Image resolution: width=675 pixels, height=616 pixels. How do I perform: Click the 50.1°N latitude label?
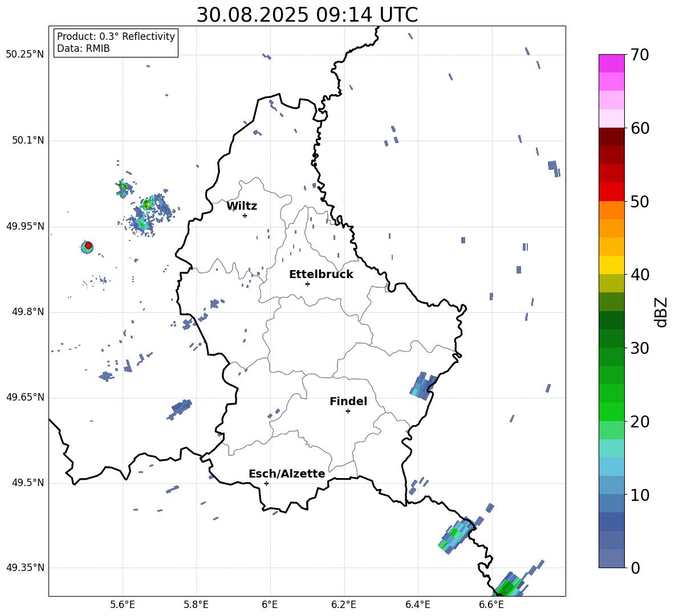[x=27, y=141]
